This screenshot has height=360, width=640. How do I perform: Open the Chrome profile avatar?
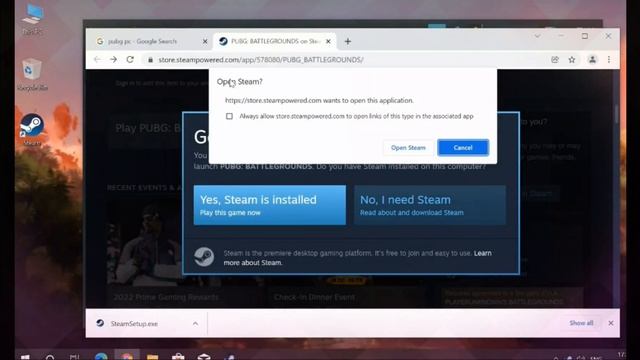click(592, 60)
